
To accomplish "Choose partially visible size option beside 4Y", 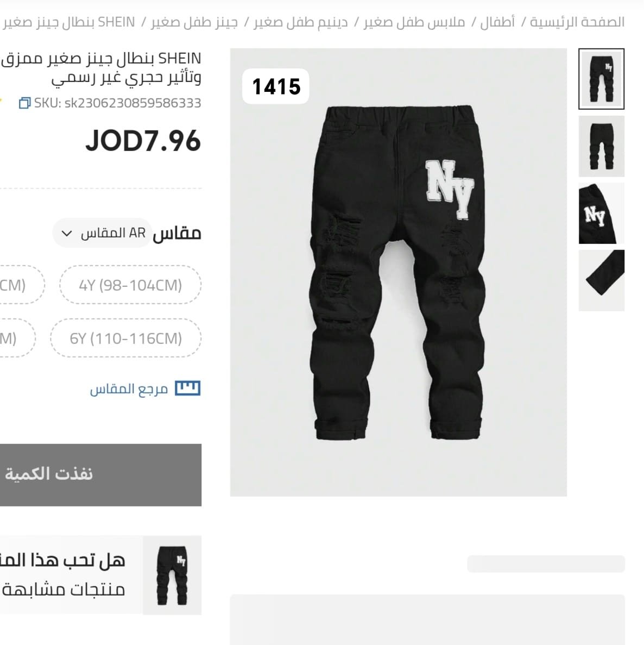I will click(x=21, y=285).
